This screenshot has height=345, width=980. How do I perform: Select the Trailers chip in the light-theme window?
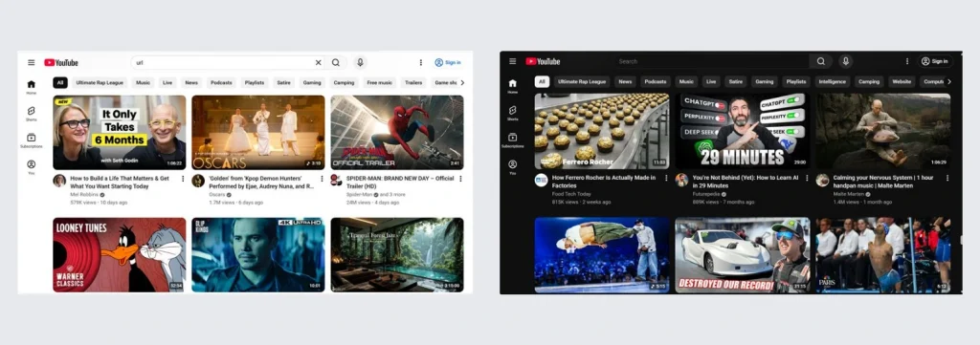413,82
